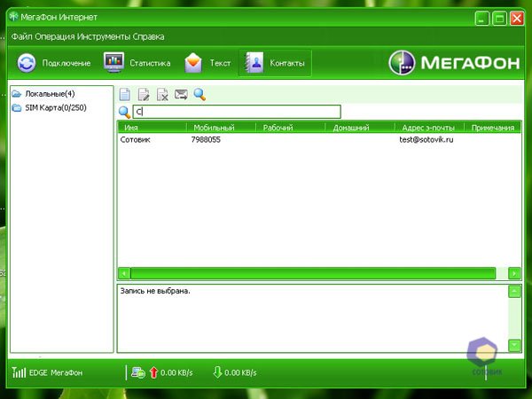Open the Подключение connection section
This screenshot has height=399, width=532.
tap(54, 63)
